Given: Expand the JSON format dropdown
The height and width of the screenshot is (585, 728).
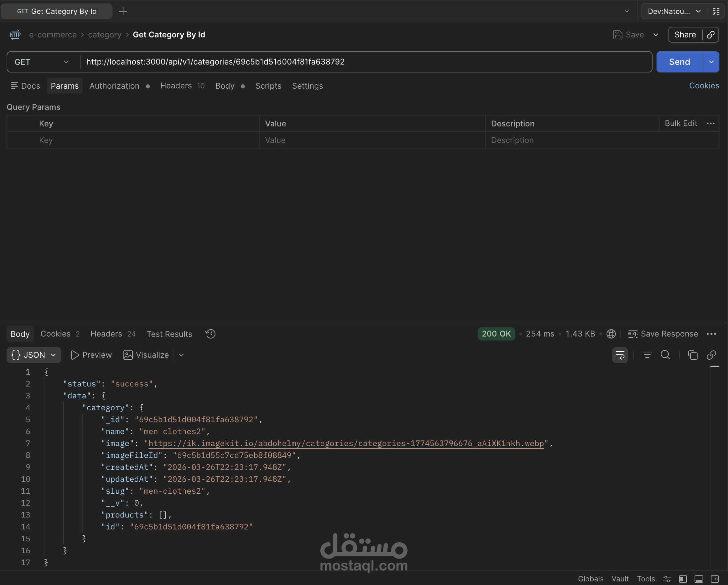Looking at the screenshot, I should coord(34,355).
